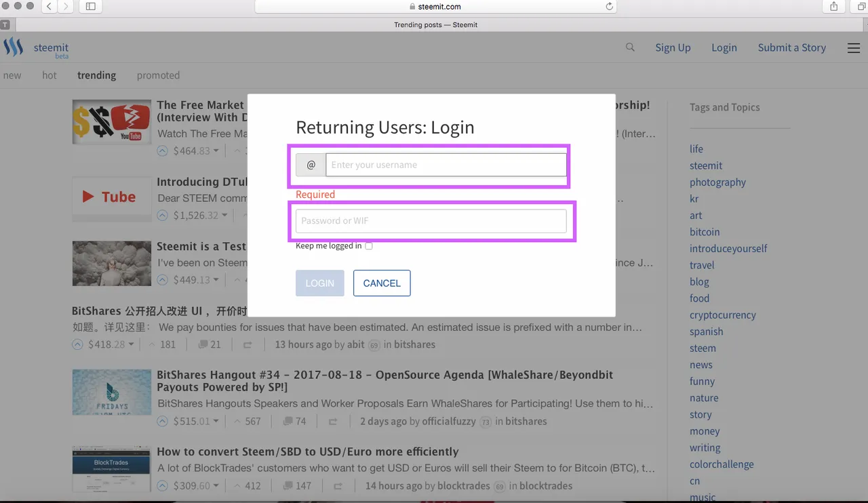Focus the Password or WIF field
The image size is (868, 503).
431,221
